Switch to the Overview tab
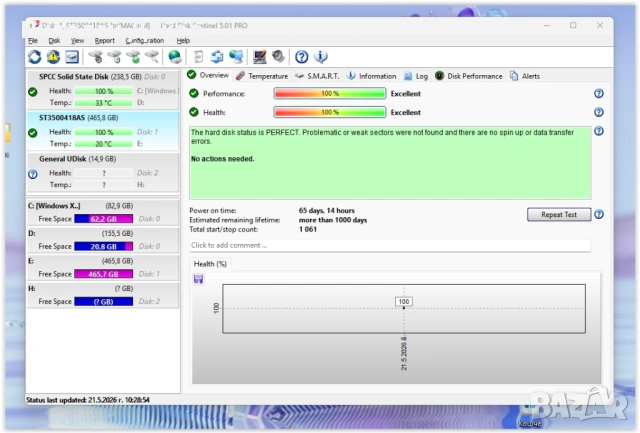The height and width of the screenshot is (433, 640). pos(209,75)
